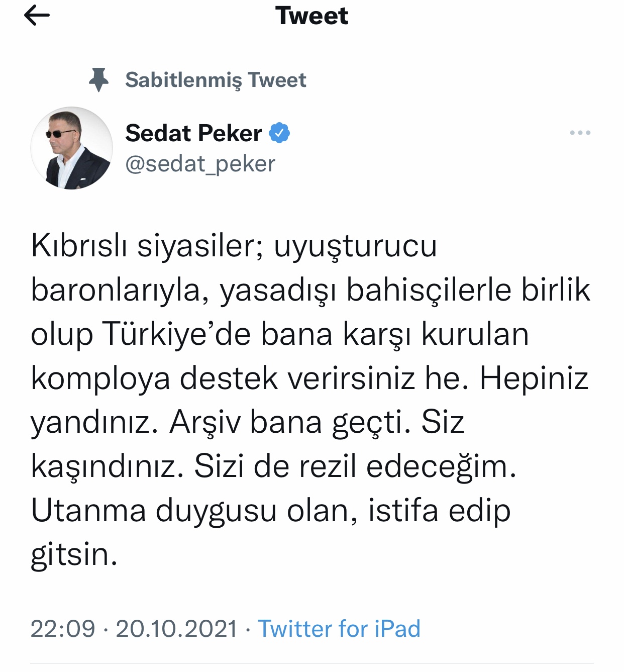Image resolution: width=624 pixels, height=672 pixels.
Task: Click the "Sabitlenmiş Tweet" label
Action: tap(216, 80)
